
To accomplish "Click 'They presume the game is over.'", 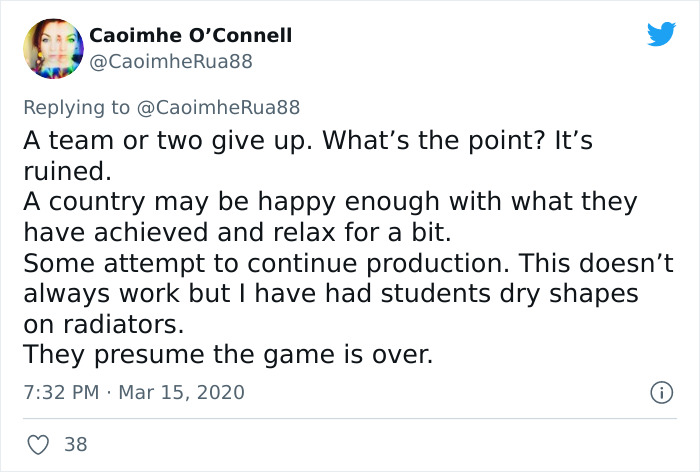I will pyautogui.click(x=228, y=355).
